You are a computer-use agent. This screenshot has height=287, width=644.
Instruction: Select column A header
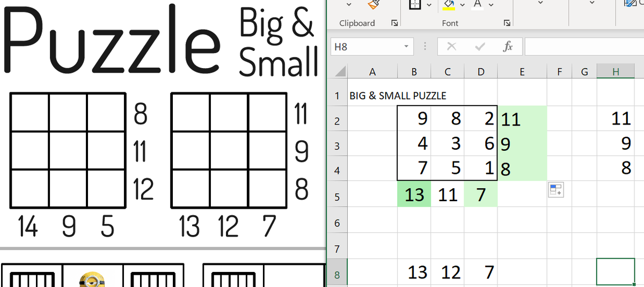(x=372, y=71)
